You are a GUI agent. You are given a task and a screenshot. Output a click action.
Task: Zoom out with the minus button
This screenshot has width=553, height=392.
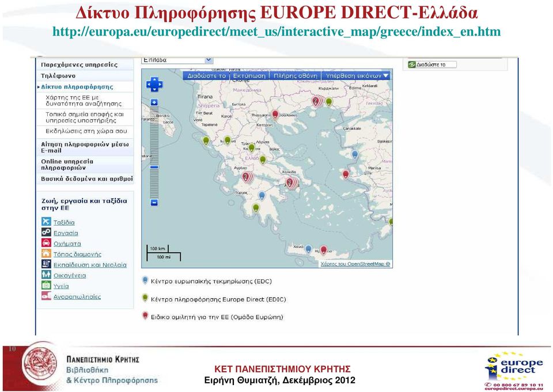coord(154,203)
